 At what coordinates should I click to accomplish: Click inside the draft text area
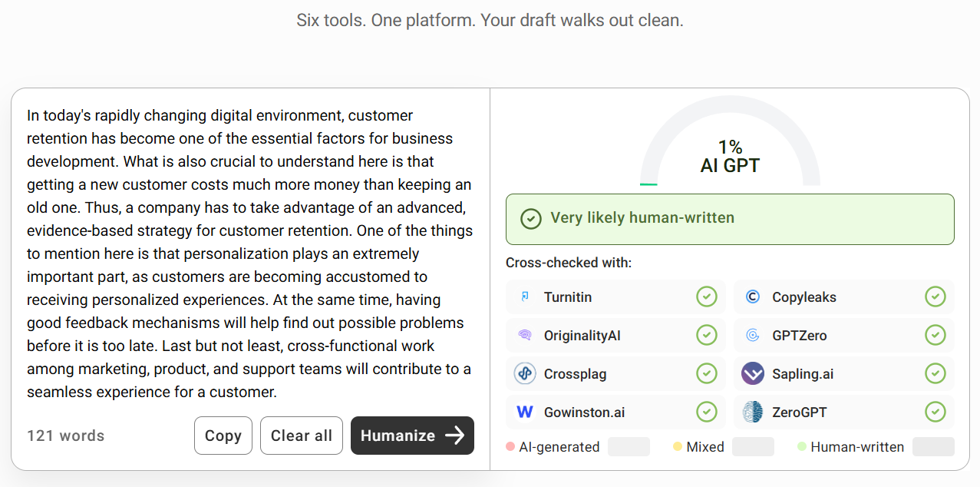(250, 253)
